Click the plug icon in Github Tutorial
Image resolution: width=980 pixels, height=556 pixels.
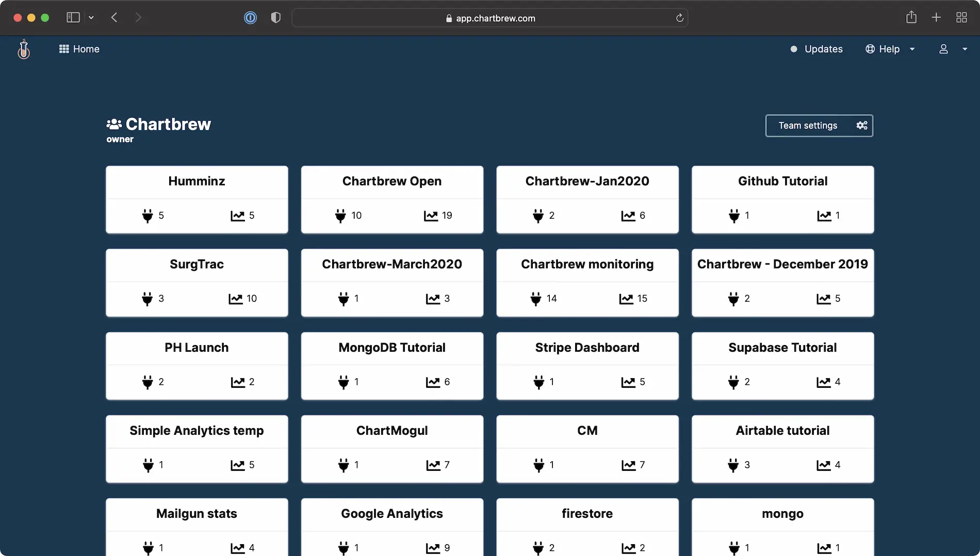[734, 216]
